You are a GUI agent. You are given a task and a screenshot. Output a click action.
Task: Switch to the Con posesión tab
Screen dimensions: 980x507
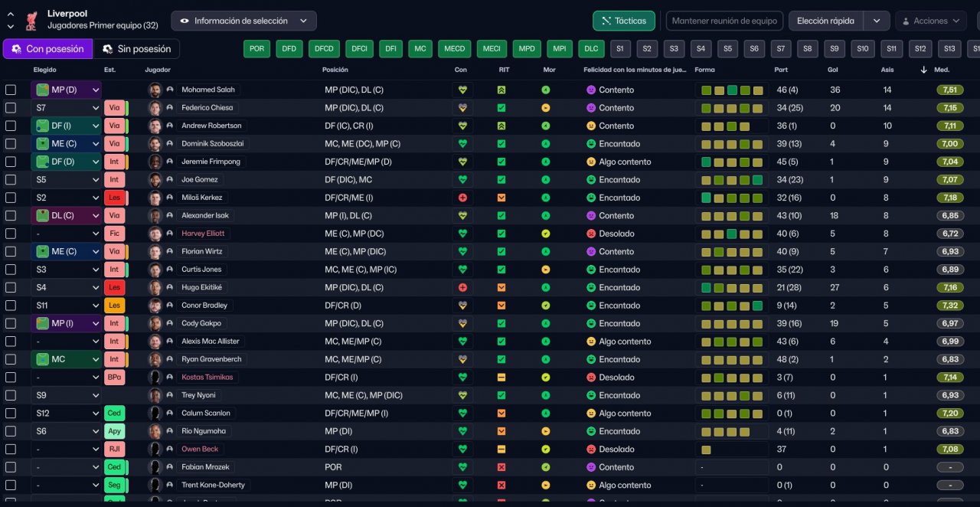tap(47, 49)
